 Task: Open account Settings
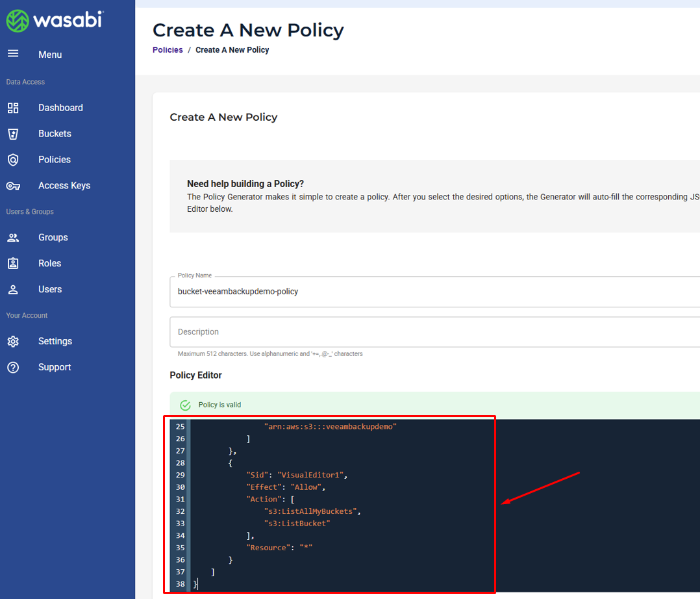55,341
